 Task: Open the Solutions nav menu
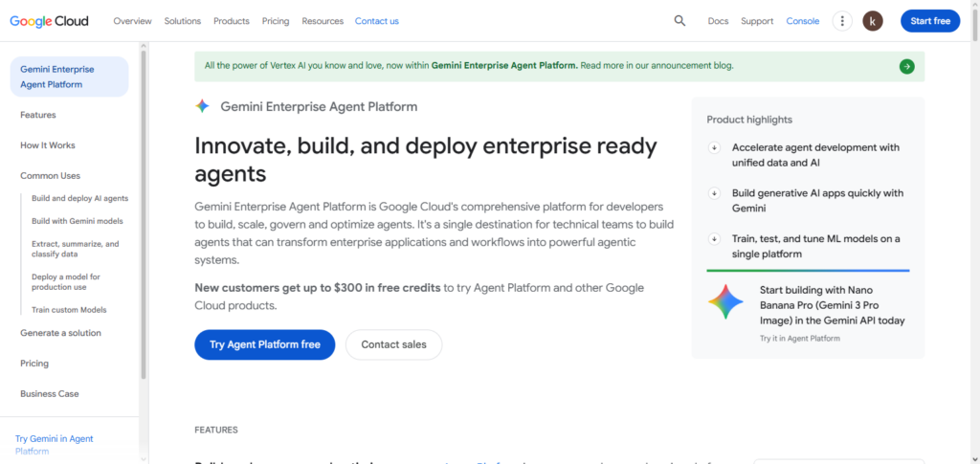[183, 21]
